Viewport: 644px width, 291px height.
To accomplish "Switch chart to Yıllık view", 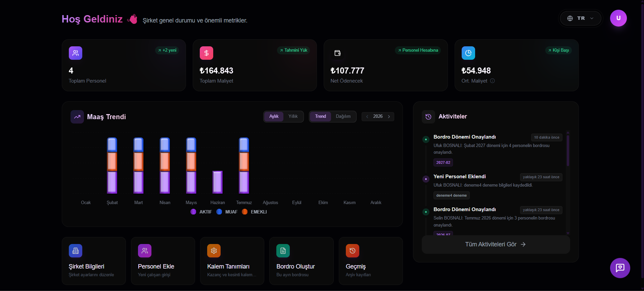I will pyautogui.click(x=293, y=116).
